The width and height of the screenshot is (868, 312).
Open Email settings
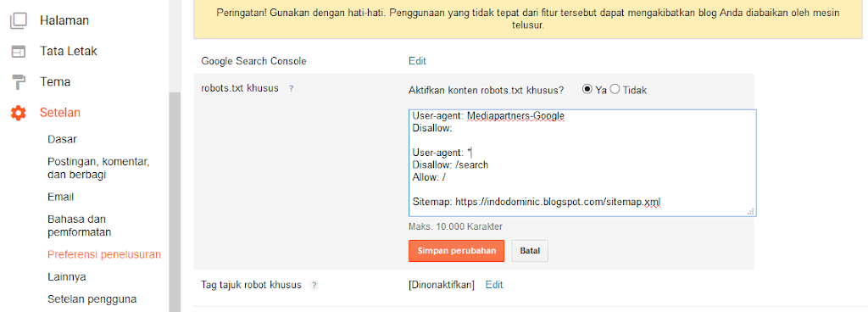(60, 197)
